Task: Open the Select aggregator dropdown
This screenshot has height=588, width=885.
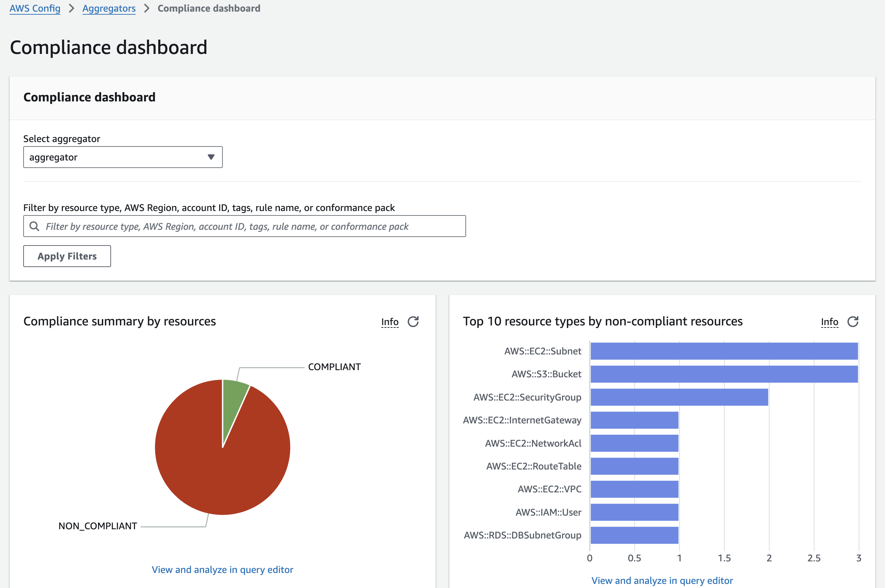Action: pos(123,157)
